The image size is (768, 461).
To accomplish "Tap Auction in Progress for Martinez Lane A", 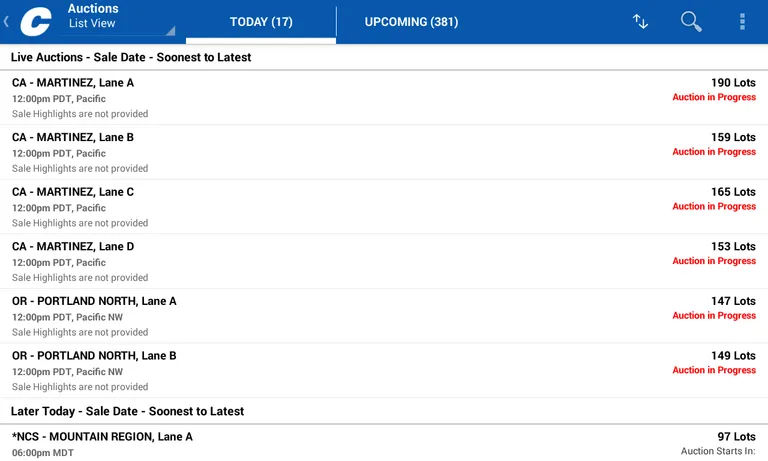I will (714, 97).
